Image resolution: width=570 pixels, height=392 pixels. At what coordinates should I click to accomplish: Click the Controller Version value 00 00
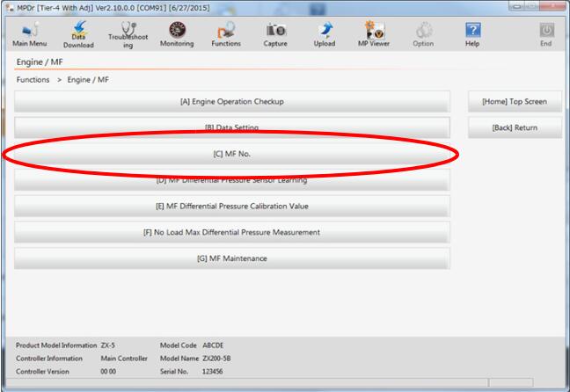(108, 371)
